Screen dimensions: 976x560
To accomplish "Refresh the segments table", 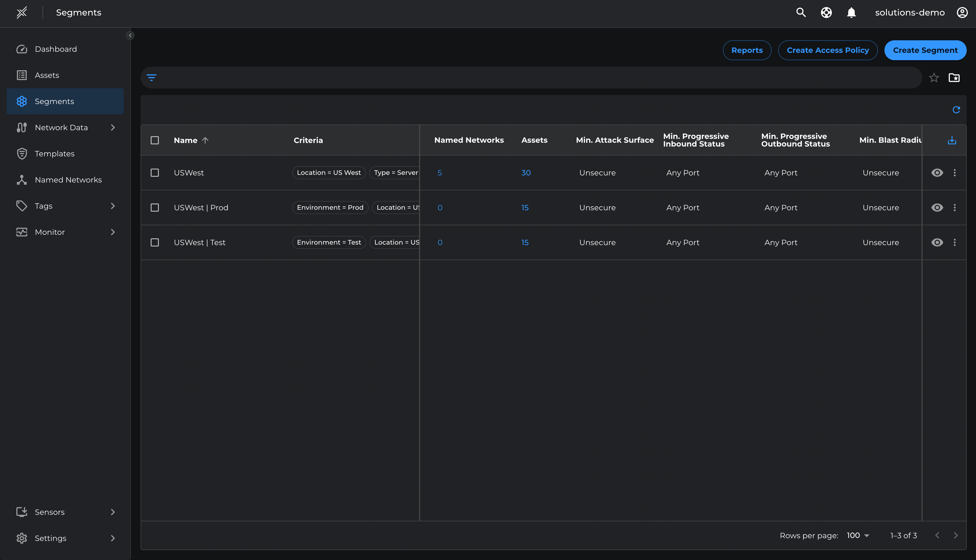I will [x=956, y=110].
